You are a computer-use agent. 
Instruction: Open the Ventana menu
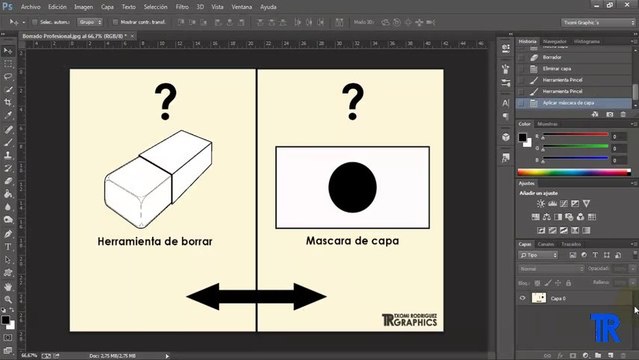point(242,7)
